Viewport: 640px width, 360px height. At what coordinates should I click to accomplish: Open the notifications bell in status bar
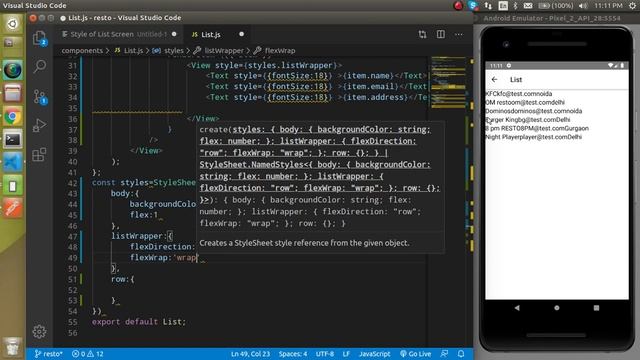(461, 354)
